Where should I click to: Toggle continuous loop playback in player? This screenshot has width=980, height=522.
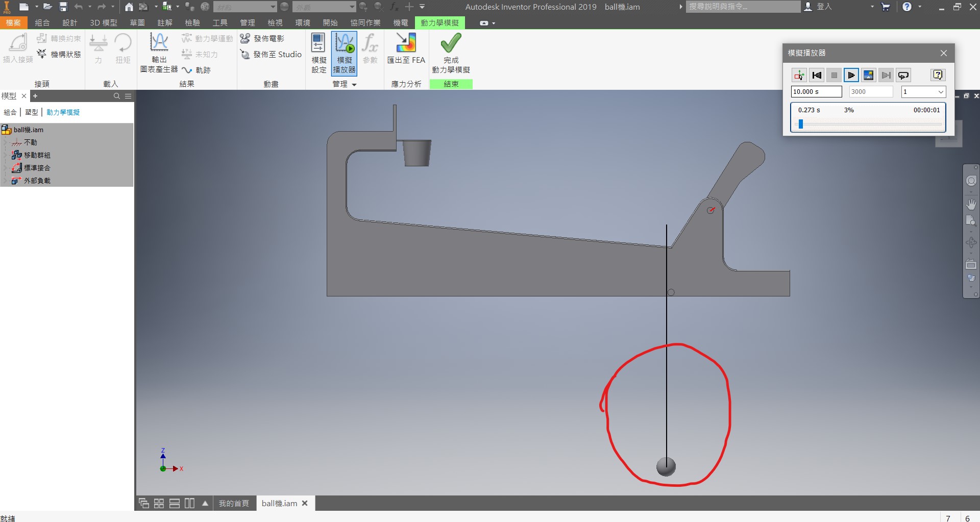tap(903, 76)
